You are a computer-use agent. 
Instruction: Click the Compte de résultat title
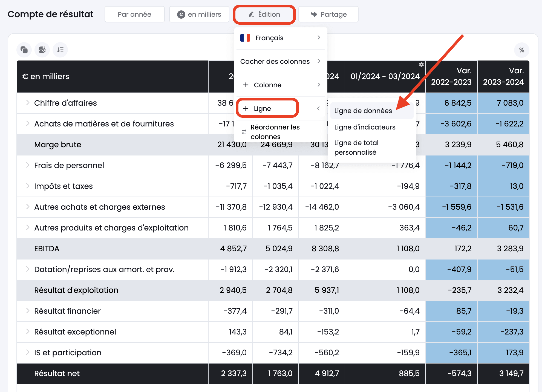(x=51, y=14)
